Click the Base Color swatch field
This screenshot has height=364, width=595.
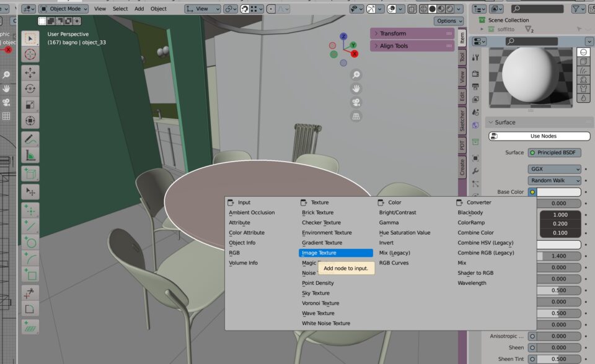tap(558, 192)
